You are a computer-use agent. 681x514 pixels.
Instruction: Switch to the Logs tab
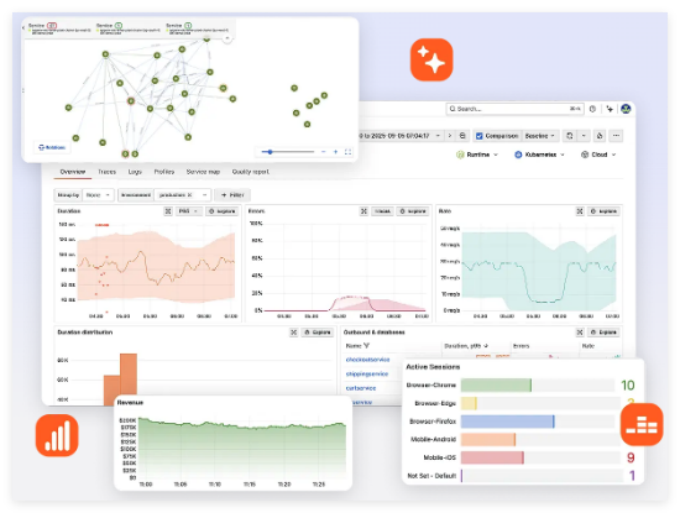click(135, 172)
